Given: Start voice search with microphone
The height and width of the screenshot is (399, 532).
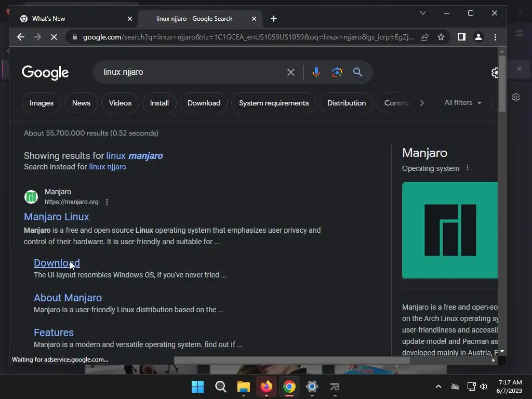Looking at the screenshot, I should tap(316, 72).
